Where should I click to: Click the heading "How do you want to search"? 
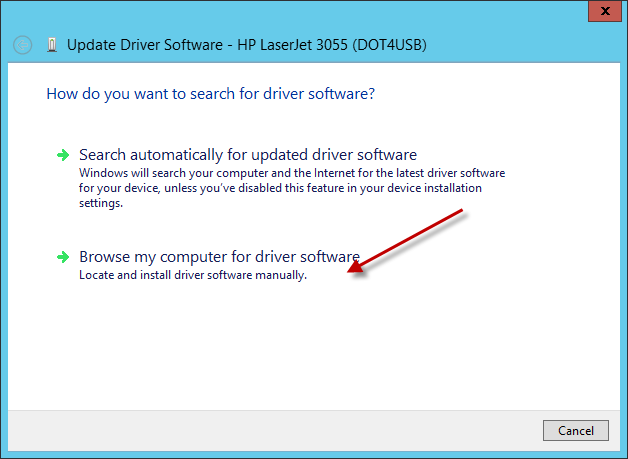click(210, 94)
